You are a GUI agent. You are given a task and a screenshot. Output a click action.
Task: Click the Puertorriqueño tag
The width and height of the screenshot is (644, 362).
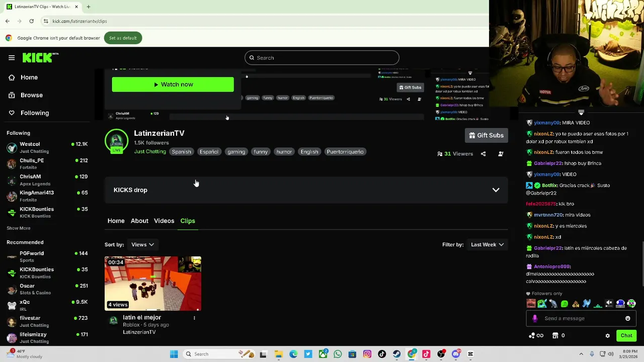click(x=345, y=152)
